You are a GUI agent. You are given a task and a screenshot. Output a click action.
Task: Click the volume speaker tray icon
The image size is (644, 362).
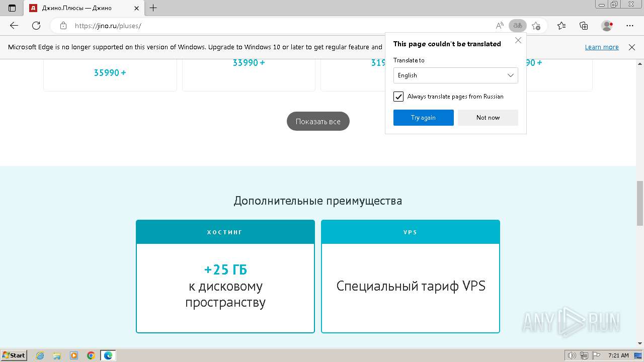(x=572, y=355)
